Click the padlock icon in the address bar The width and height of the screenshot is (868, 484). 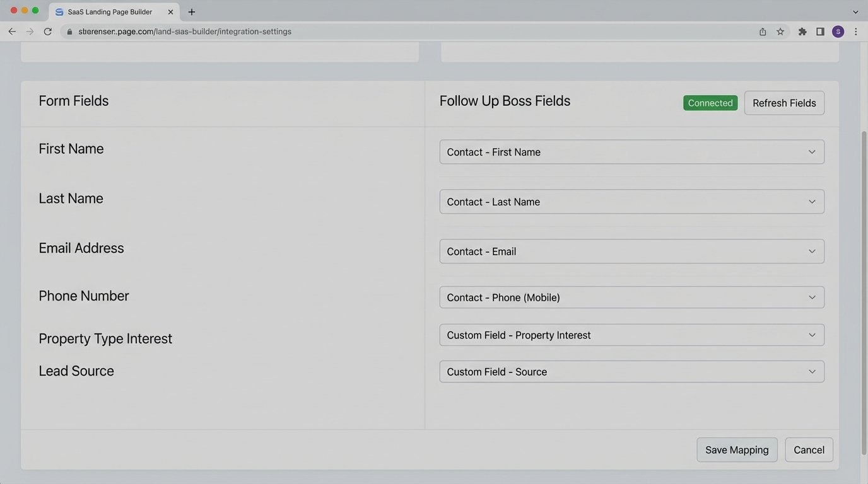click(71, 31)
